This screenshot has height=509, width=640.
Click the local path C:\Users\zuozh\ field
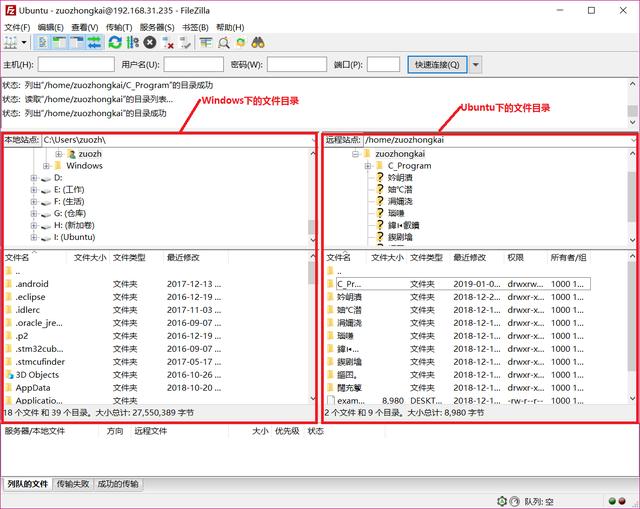tap(179, 140)
